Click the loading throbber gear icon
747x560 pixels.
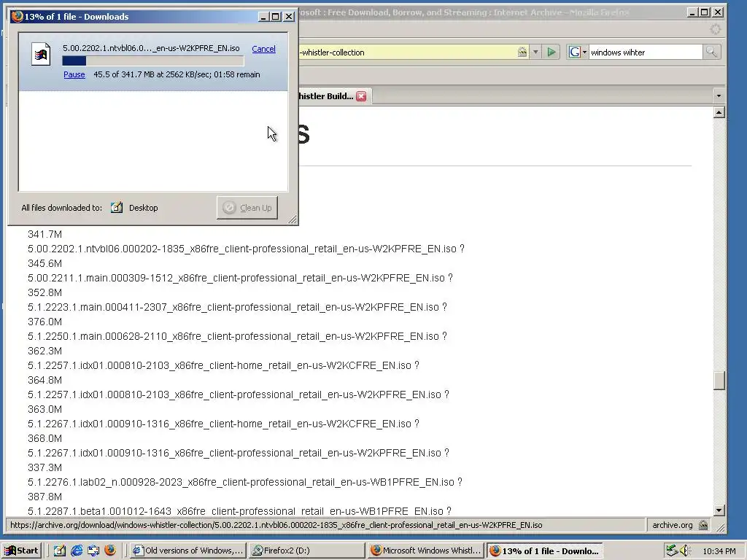pos(715,29)
